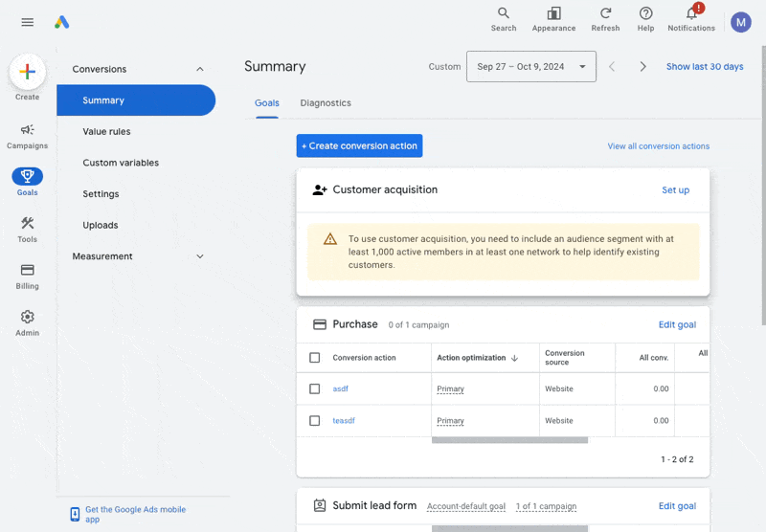Click 0 of 1 campaign text
Viewport: 766px width, 532px height.
tap(418, 325)
